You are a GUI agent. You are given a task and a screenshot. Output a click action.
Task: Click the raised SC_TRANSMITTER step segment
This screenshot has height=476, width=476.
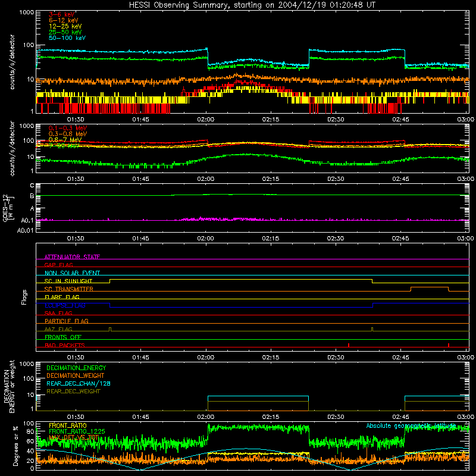point(430,287)
